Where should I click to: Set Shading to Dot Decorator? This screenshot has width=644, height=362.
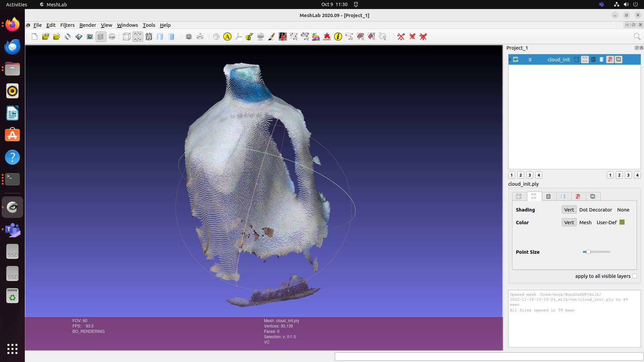[x=596, y=209]
